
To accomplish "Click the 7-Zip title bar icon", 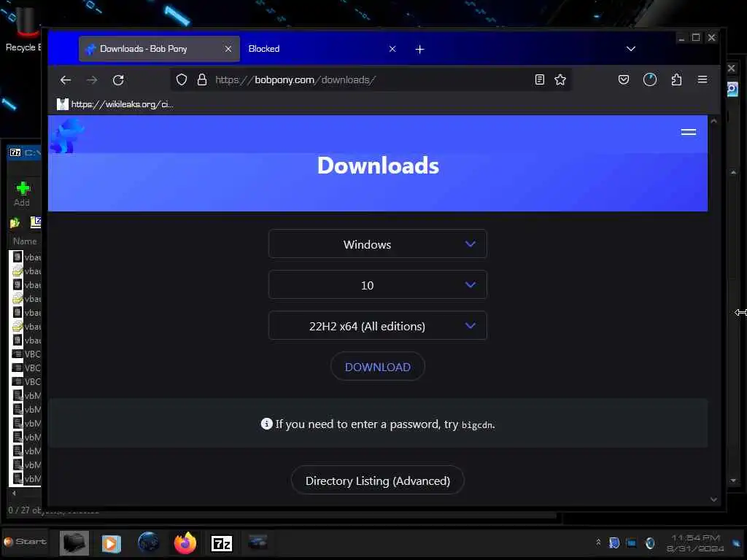I will point(15,152).
